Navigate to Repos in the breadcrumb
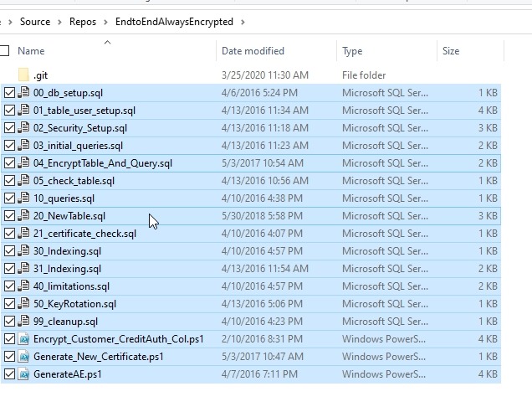This screenshot has height=412, width=532. (x=83, y=22)
